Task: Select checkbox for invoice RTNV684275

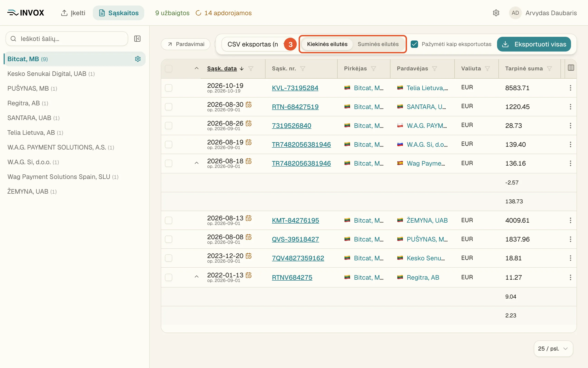Action: (169, 277)
